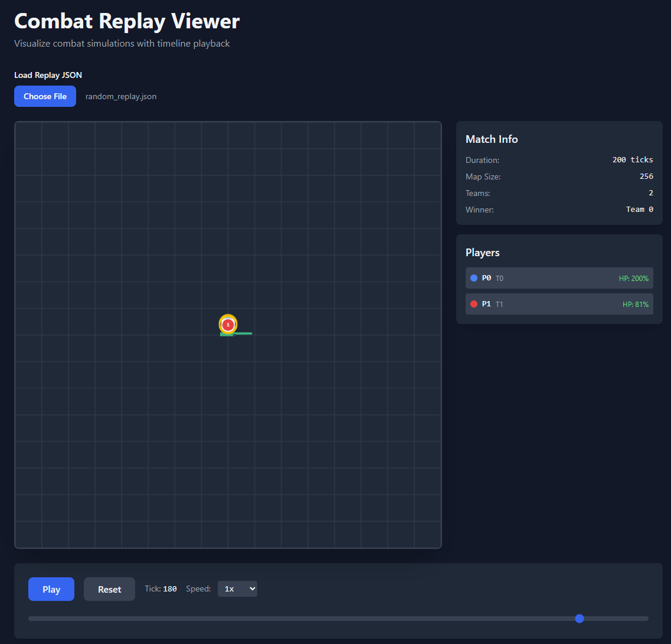Click the Winner value showing Team 0
This screenshot has width=671, height=644.
coord(639,209)
